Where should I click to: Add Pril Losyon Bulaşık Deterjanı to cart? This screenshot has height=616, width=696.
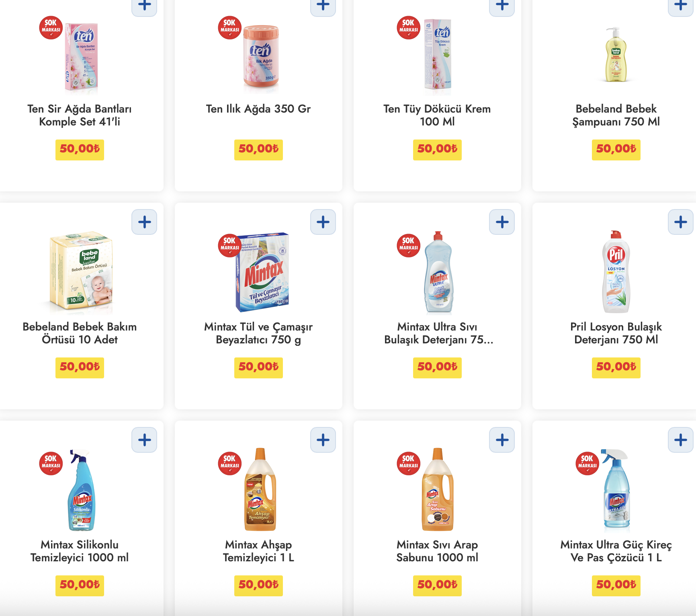click(680, 222)
